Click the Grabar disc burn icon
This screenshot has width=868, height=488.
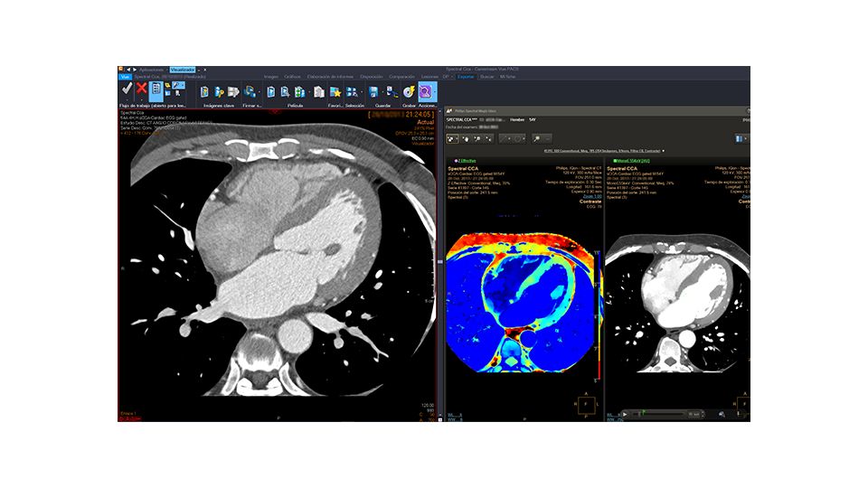pos(408,91)
